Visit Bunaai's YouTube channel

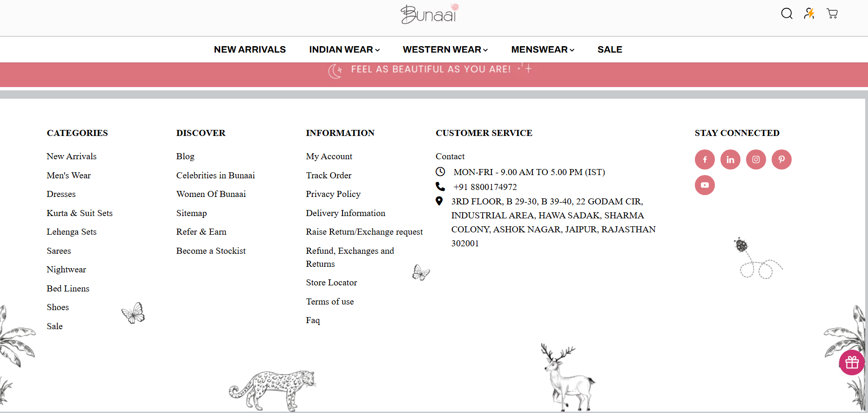(705, 185)
